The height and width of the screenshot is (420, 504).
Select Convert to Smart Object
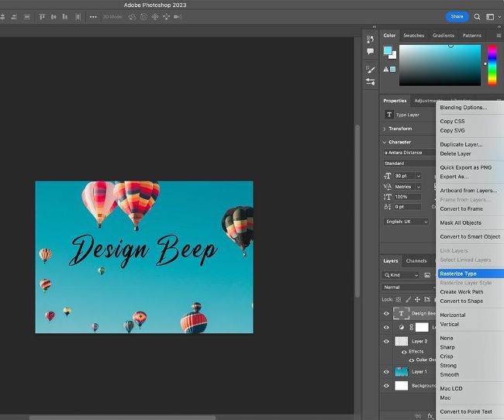click(x=470, y=236)
